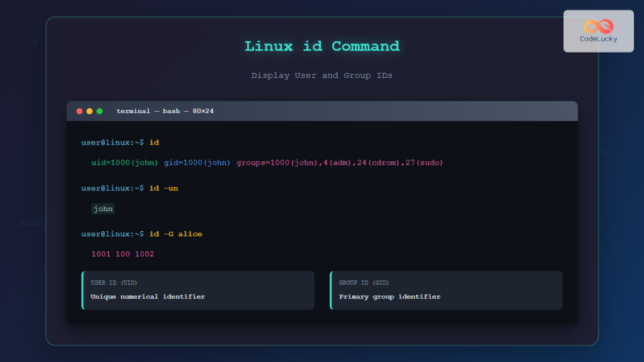
Task: Click the green terminal zoom dot
Action: [x=99, y=111]
